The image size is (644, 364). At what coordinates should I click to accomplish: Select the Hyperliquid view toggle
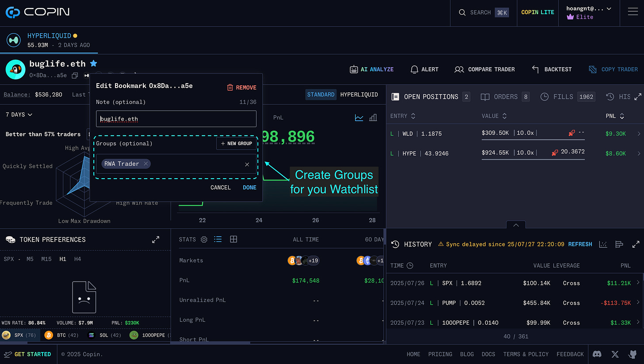click(359, 94)
